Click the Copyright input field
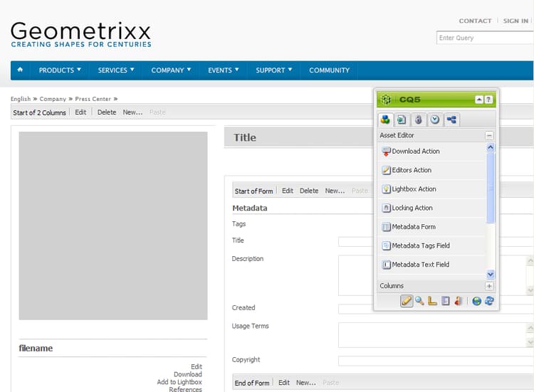Image resolution: width=534 pixels, height=392 pixels. [436, 361]
